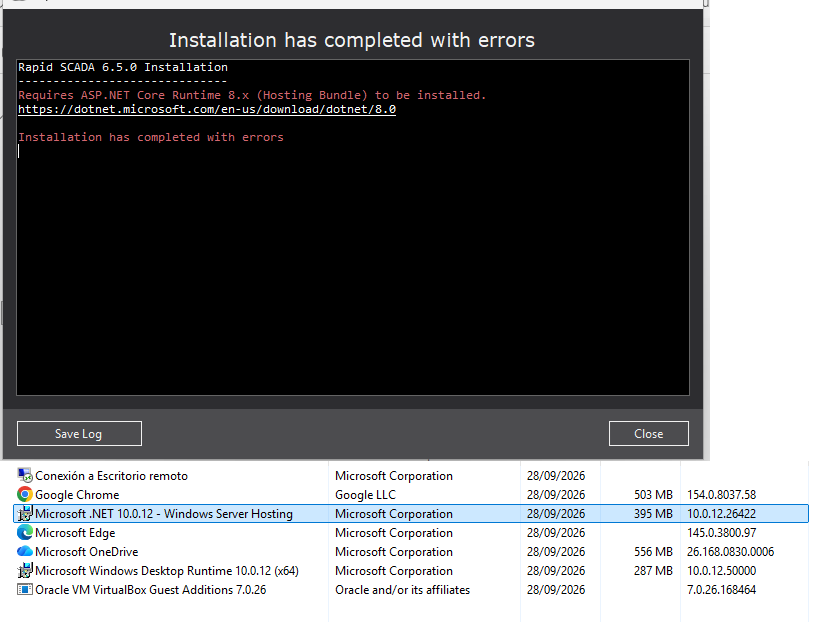Image resolution: width=819 pixels, height=624 pixels.
Task: Select the Microsoft .NET 10.0.12 Hosting icon
Action: point(25,514)
